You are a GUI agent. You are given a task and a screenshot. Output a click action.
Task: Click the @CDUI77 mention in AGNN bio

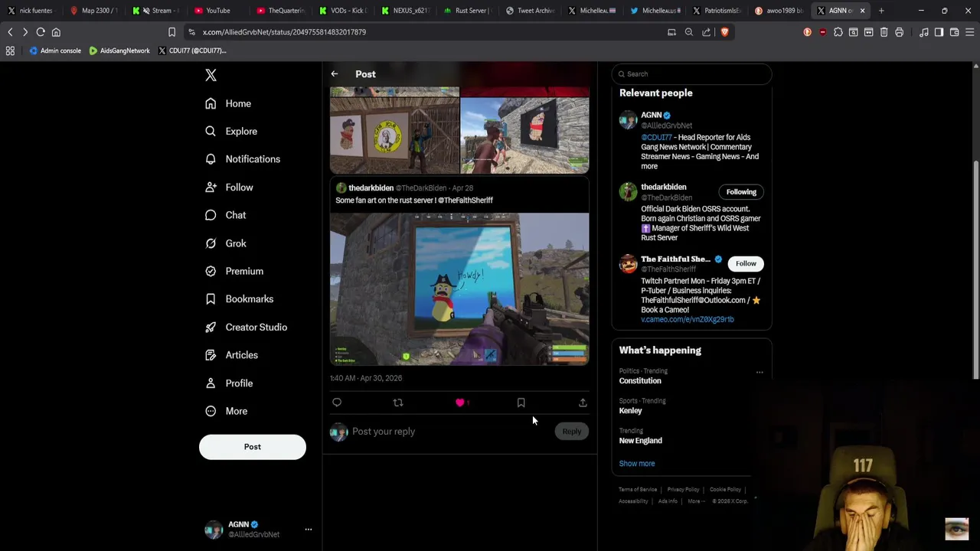coord(656,138)
